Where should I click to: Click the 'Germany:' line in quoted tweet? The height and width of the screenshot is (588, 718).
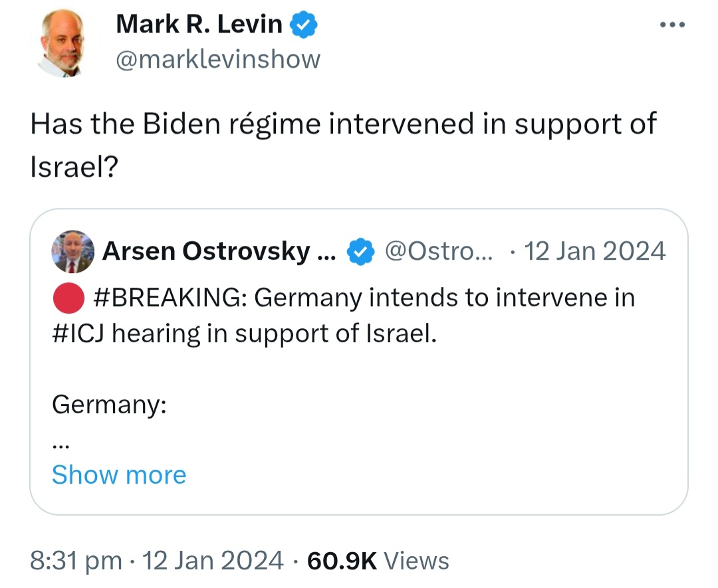109,405
